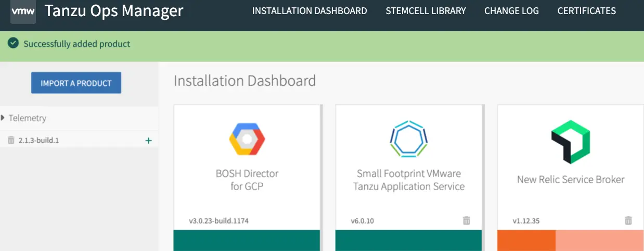Delete the 2.1.3-build.1 product with trash icon

[11, 140]
